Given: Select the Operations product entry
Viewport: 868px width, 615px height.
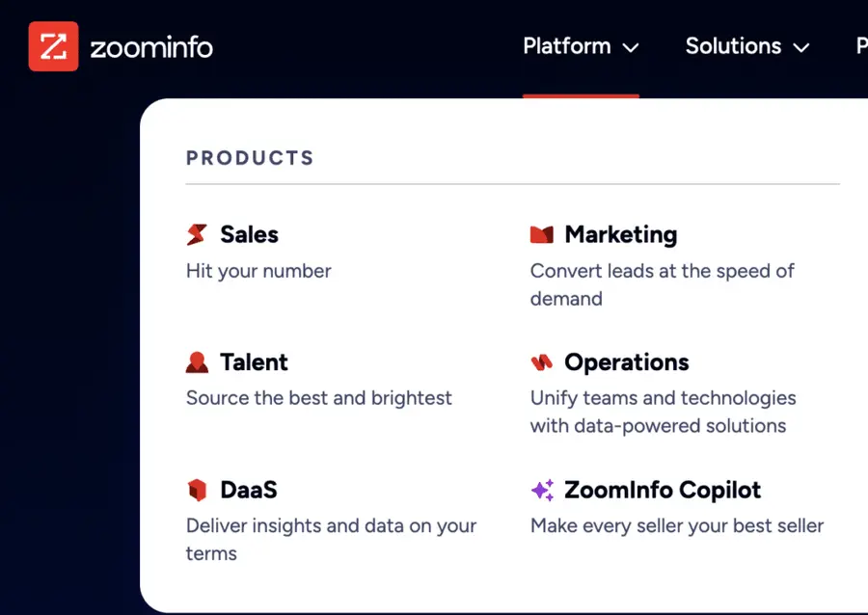Looking at the screenshot, I should coord(626,361).
